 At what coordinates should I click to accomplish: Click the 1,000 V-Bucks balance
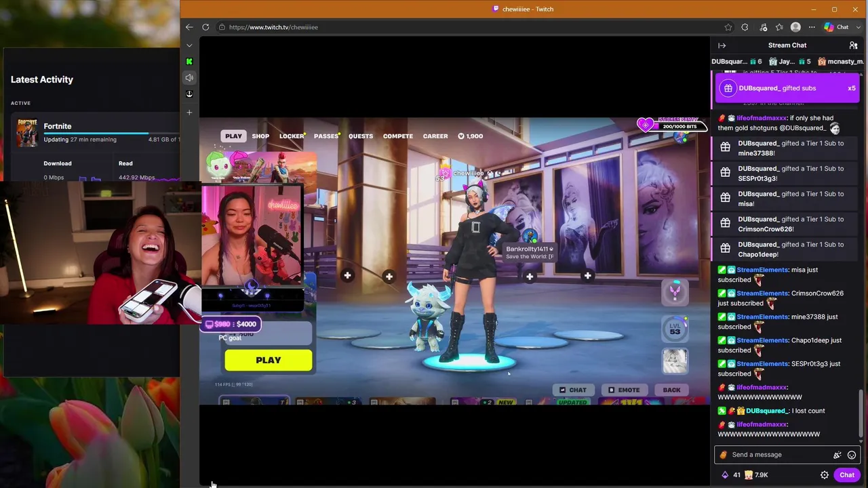click(x=471, y=136)
